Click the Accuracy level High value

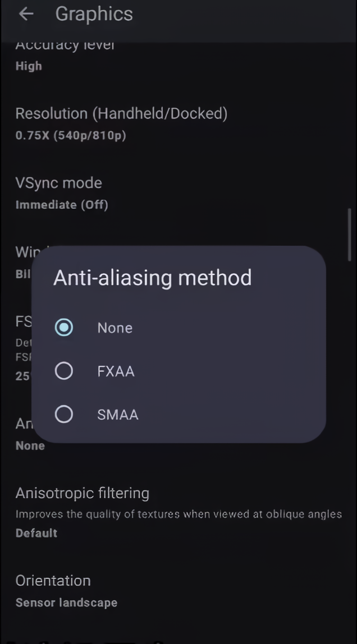coord(29,66)
